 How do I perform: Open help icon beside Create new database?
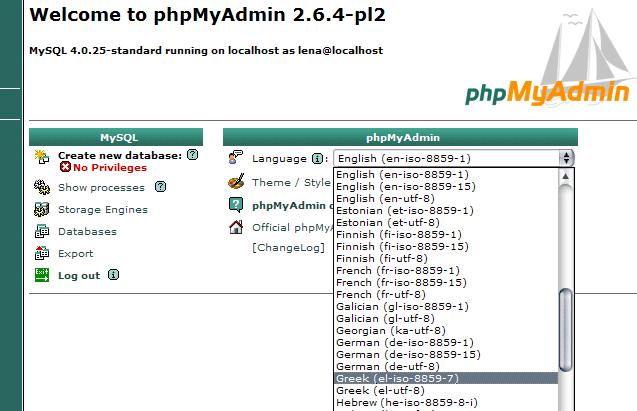click(x=193, y=154)
